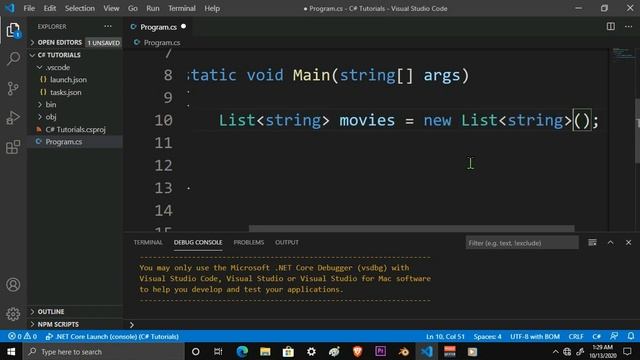Open Brave browser from taskbar

click(x=358, y=351)
